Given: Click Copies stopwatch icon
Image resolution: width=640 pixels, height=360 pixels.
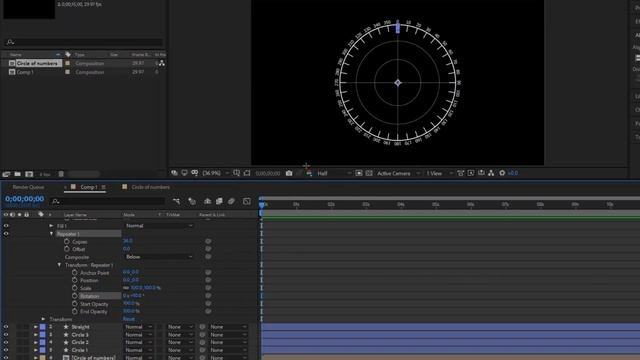Looking at the screenshot, I should 67,241.
